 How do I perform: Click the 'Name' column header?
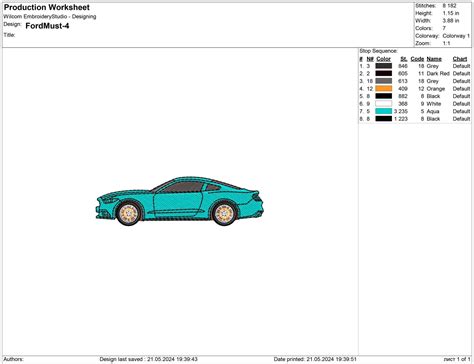coord(434,59)
